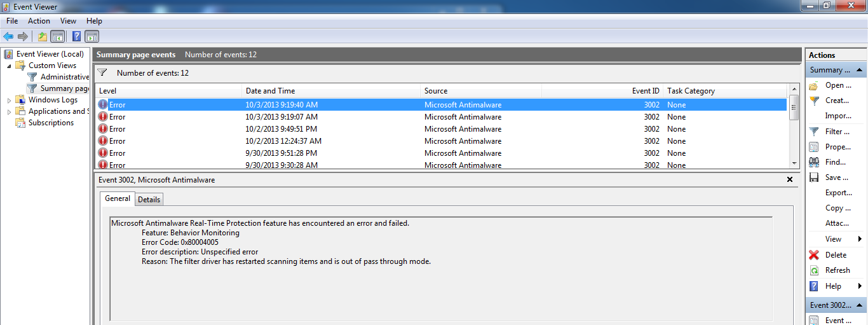This screenshot has width=868, height=325.
Task: Click the Actions pane header
Action: 836,55
